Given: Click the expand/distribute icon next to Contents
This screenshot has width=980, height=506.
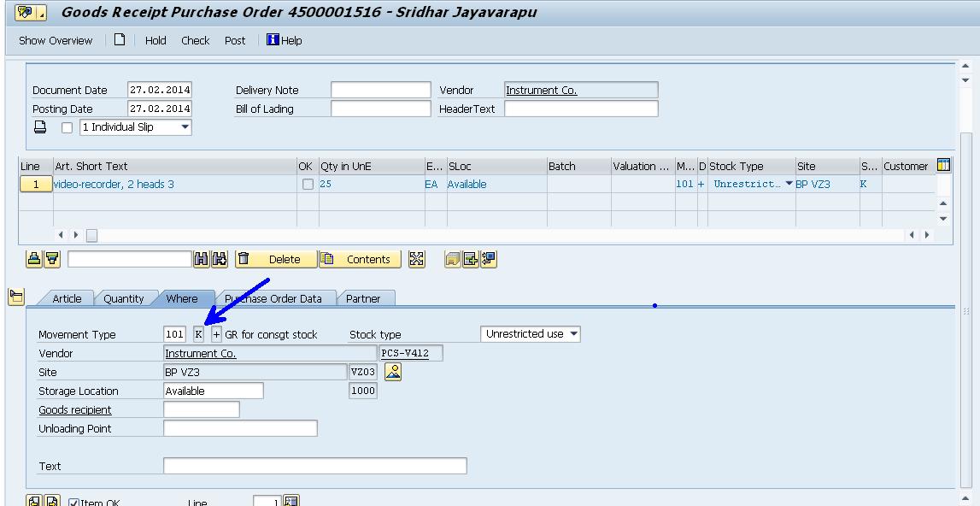Looking at the screenshot, I should point(417,259).
